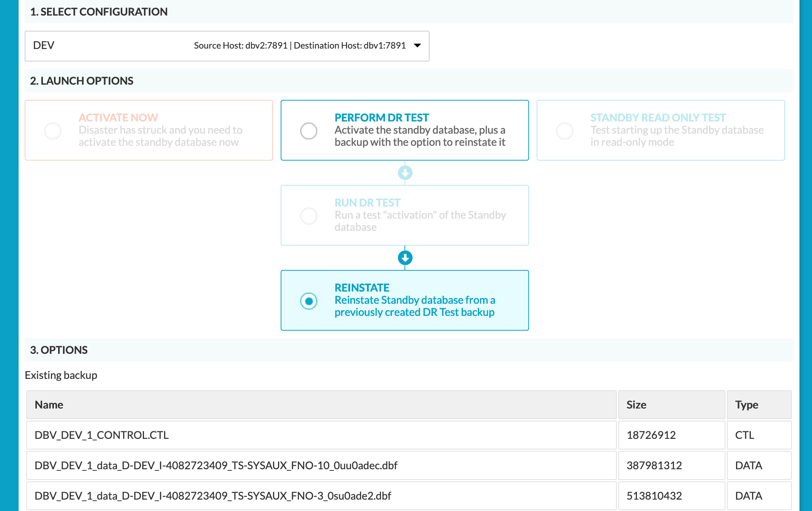812x511 pixels.
Task: Select the REINSTATE radio button option
Action: 308,300
